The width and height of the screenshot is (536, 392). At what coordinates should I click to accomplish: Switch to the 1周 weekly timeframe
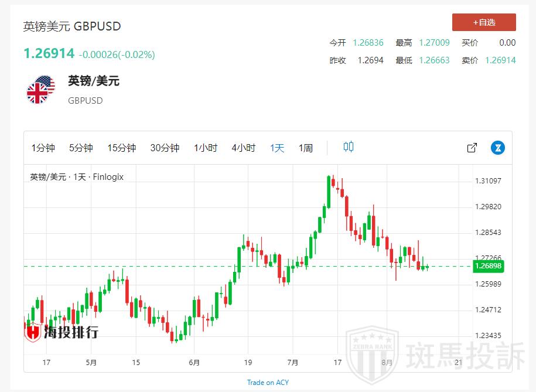pyautogui.click(x=306, y=148)
